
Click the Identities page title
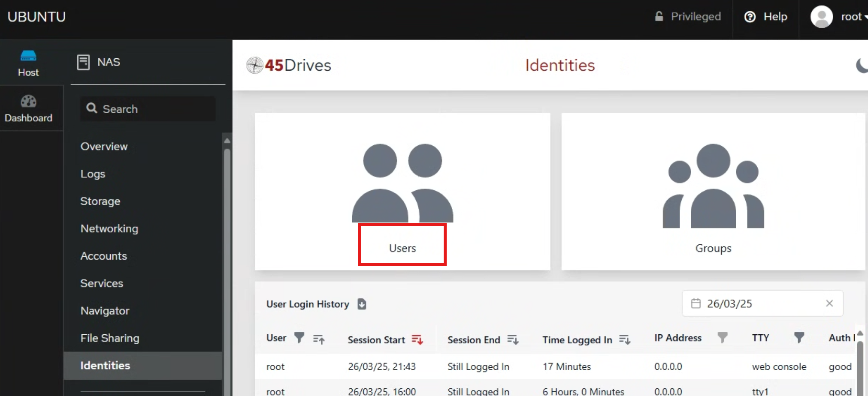tap(560, 65)
